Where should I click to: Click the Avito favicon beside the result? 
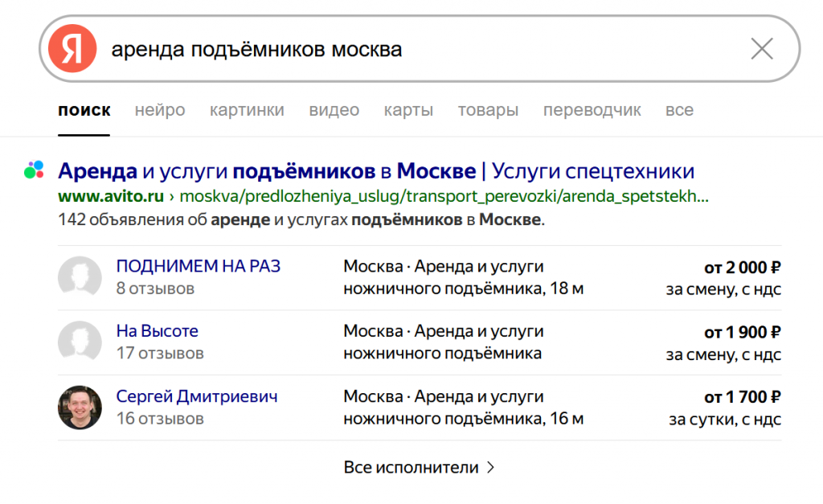point(34,170)
